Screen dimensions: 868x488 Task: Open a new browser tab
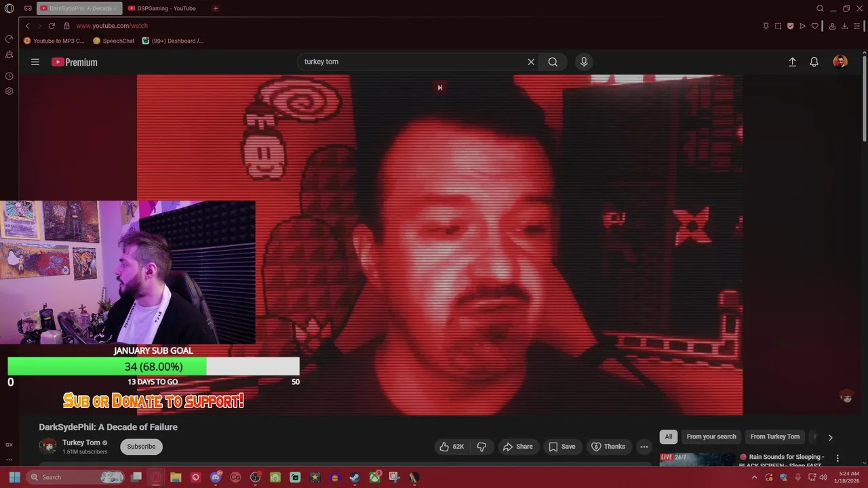(216, 8)
